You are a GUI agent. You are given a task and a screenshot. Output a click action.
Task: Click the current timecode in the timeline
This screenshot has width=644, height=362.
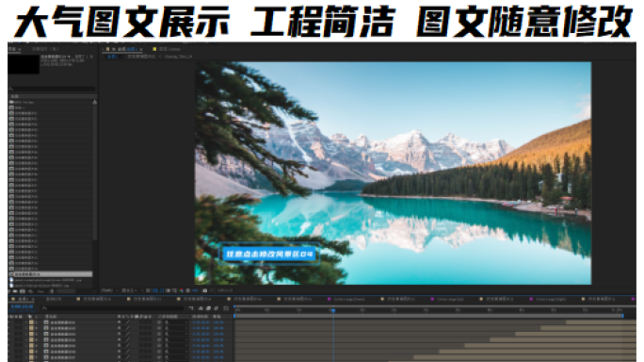(x=22, y=307)
